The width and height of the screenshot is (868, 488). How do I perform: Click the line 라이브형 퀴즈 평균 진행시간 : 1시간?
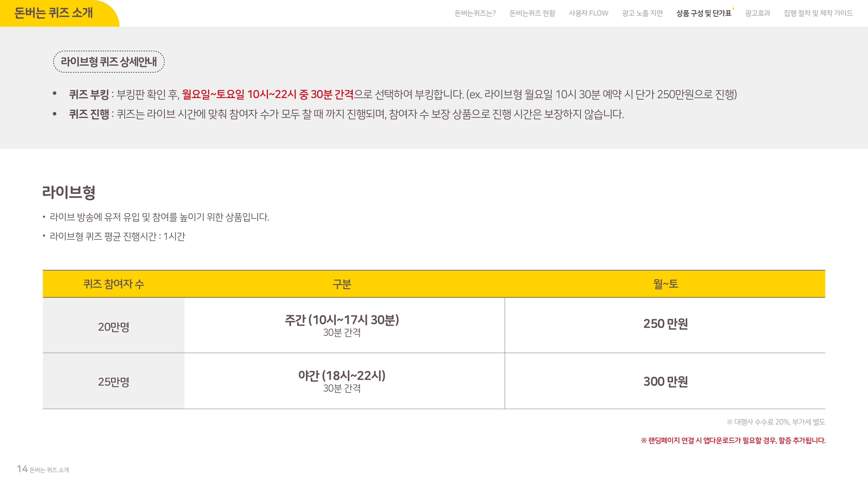[117, 236]
